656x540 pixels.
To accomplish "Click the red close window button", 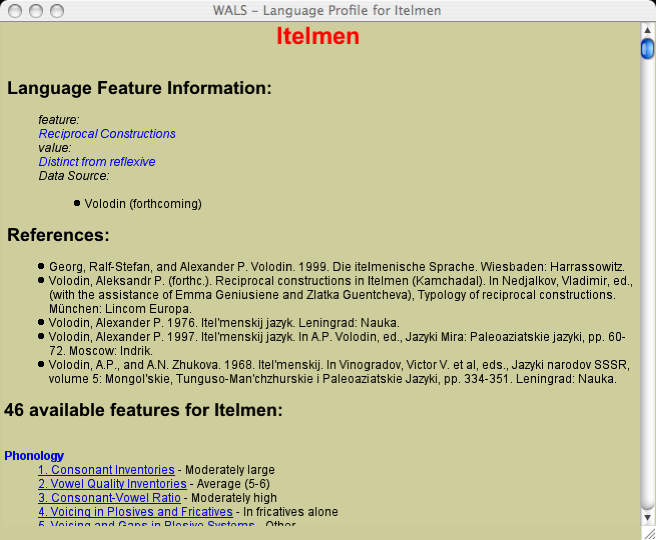I will coord(14,11).
